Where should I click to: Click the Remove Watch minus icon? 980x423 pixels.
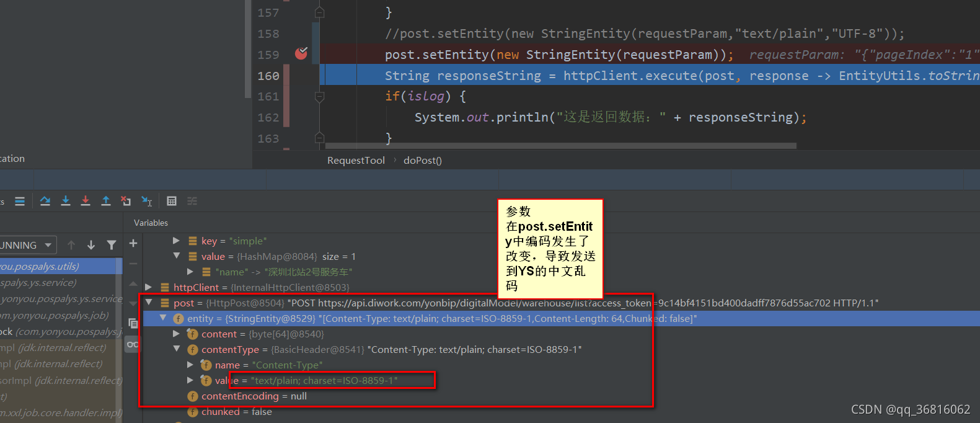pos(133,264)
